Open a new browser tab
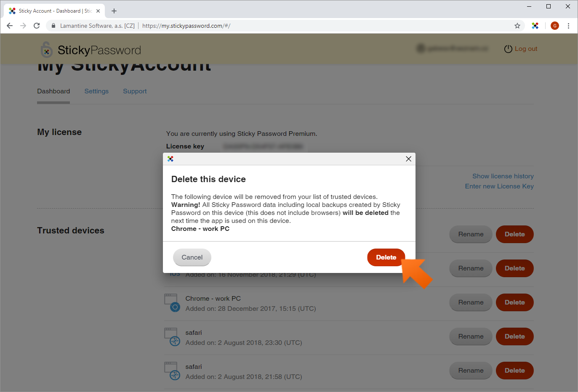The image size is (578, 392). point(114,11)
